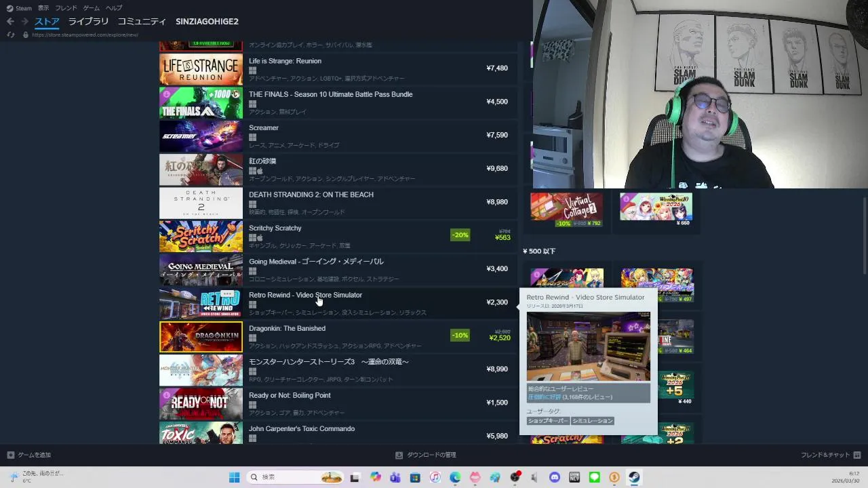Switch to the コミュニティ tab
Viewport: 868px width, 488px height.
coord(142,22)
